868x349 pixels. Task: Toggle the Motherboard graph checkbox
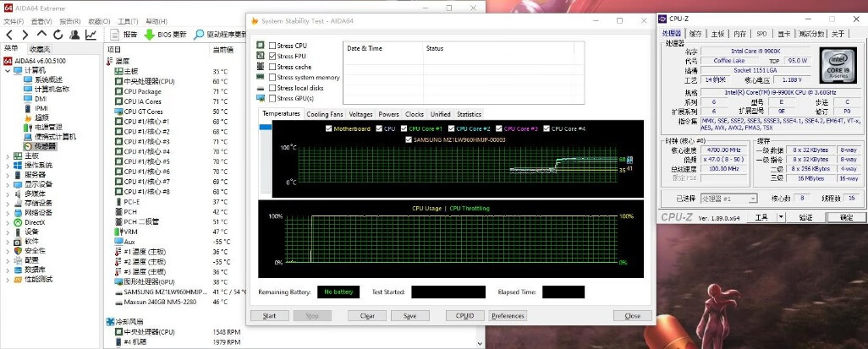pyautogui.click(x=329, y=129)
